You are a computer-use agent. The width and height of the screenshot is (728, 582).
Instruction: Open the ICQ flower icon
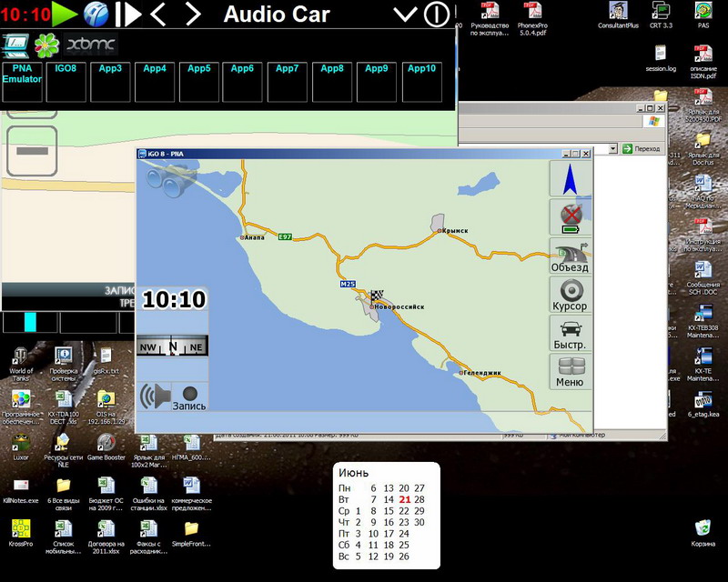click(x=45, y=45)
